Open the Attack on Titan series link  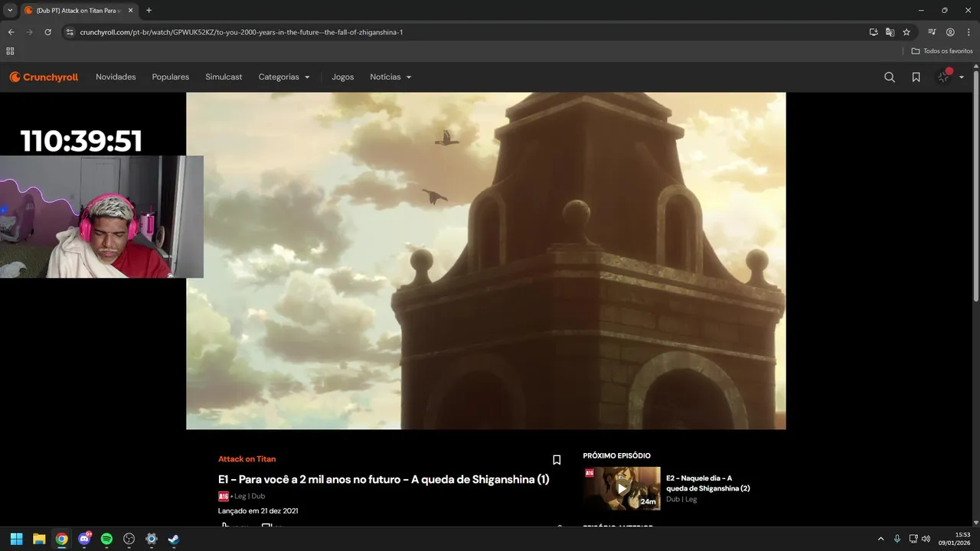[x=247, y=459]
